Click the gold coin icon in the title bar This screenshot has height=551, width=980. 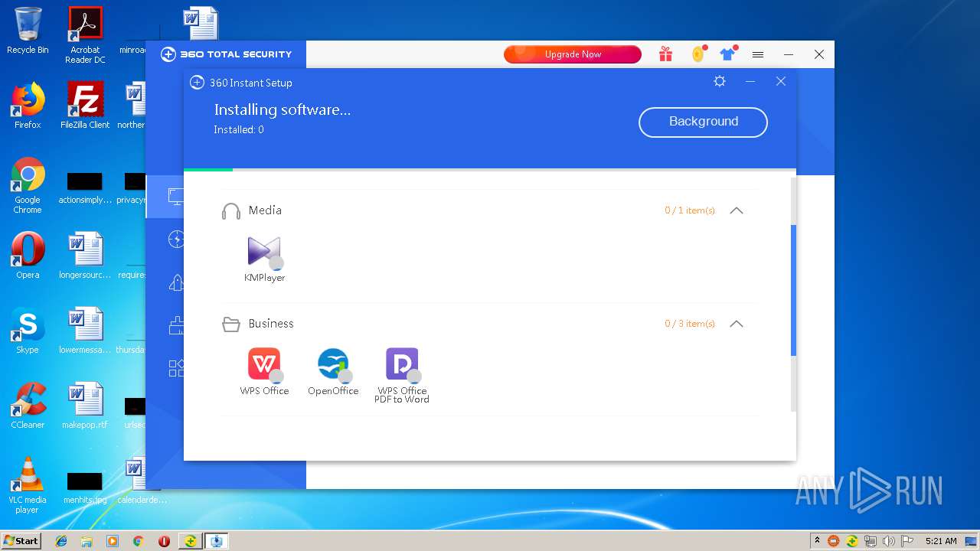697,54
